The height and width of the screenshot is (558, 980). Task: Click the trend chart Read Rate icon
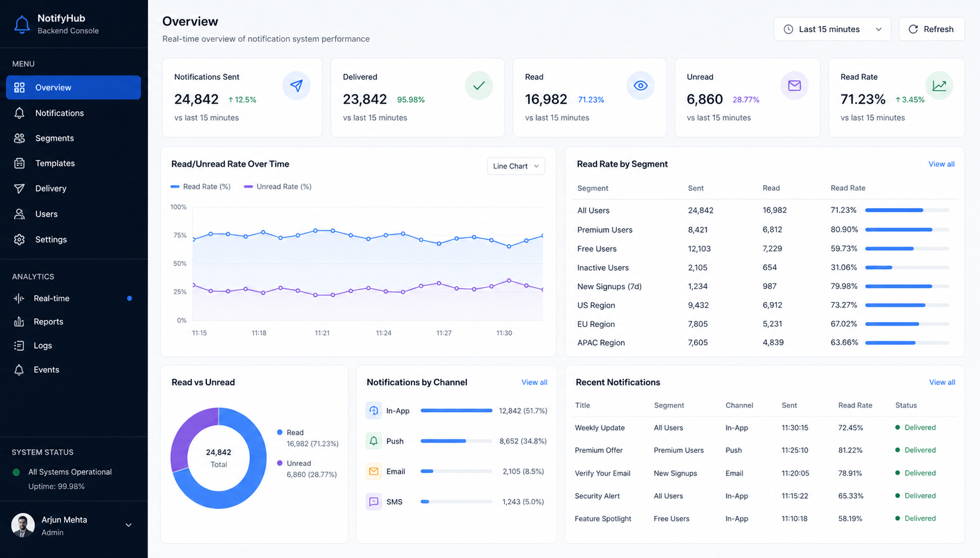click(x=939, y=86)
